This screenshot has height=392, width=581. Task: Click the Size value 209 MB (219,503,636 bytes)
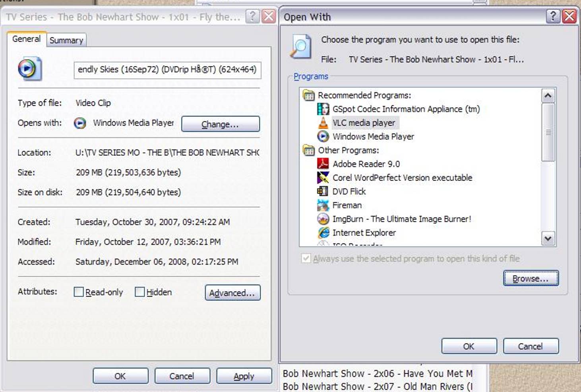128,173
